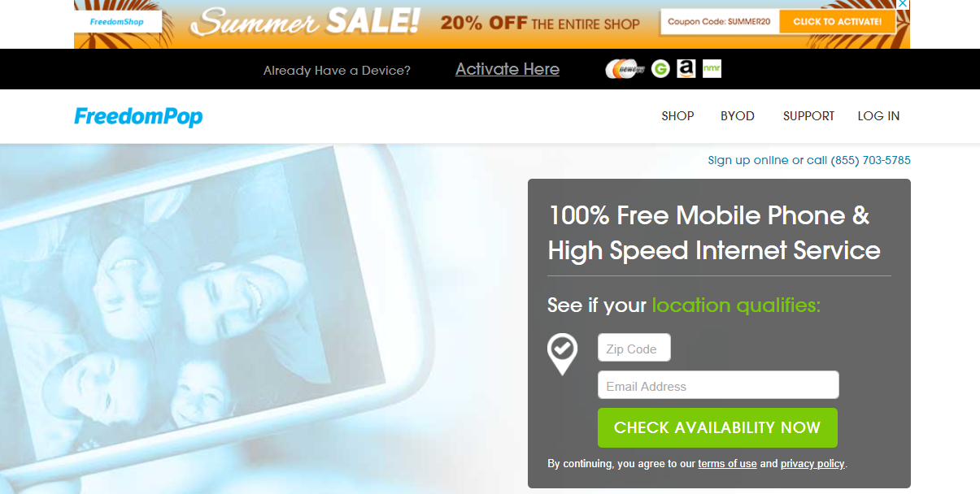The height and width of the screenshot is (494, 980).
Task: Go to the SUPPORT page
Action: (x=808, y=116)
